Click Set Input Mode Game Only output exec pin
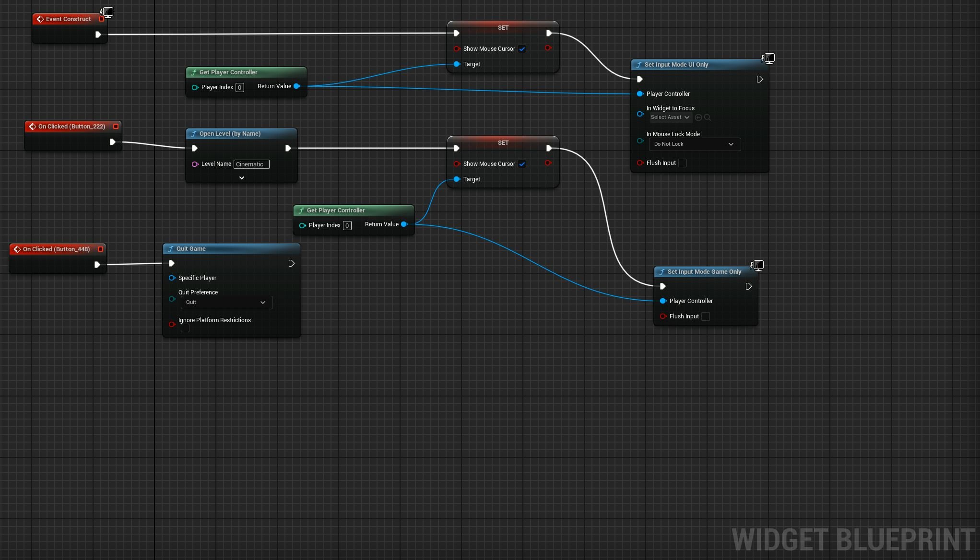 pos(748,286)
